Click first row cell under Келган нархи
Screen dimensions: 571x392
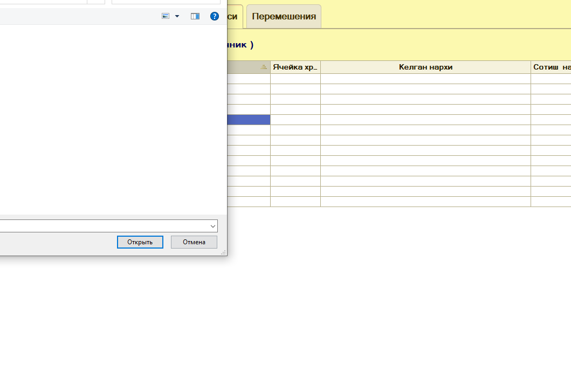pyautogui.click(x=425, y=79)
